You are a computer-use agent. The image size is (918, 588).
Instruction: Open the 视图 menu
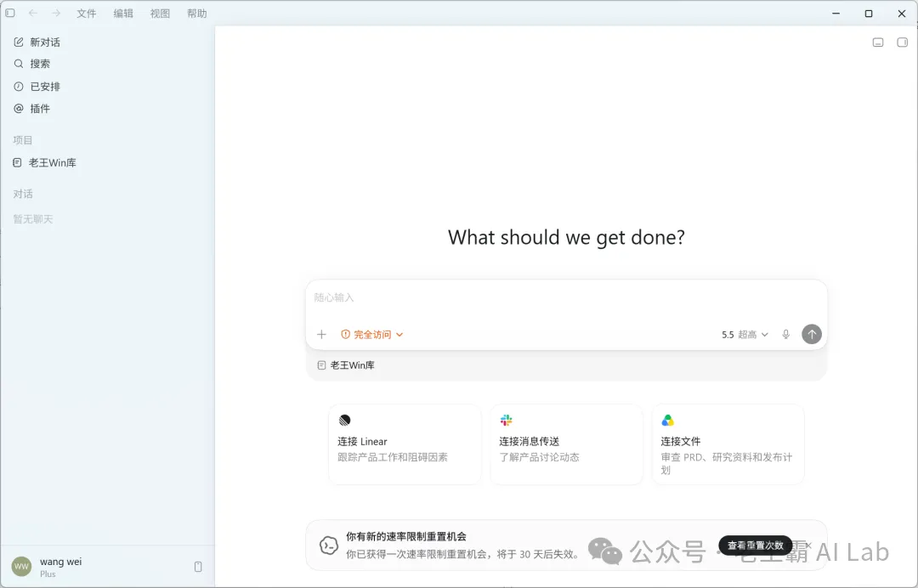(x=160, y=14)
